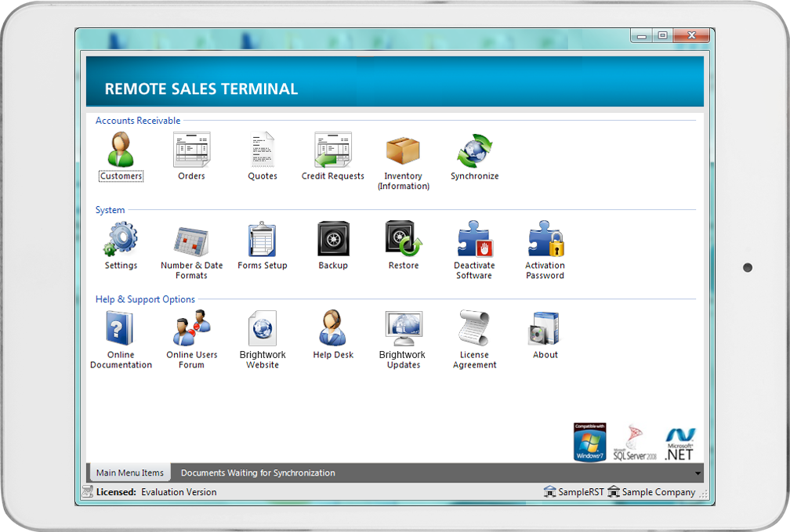The image size is (790, 532).
Task: Contact Help Desk
Action: click(333, 329)
